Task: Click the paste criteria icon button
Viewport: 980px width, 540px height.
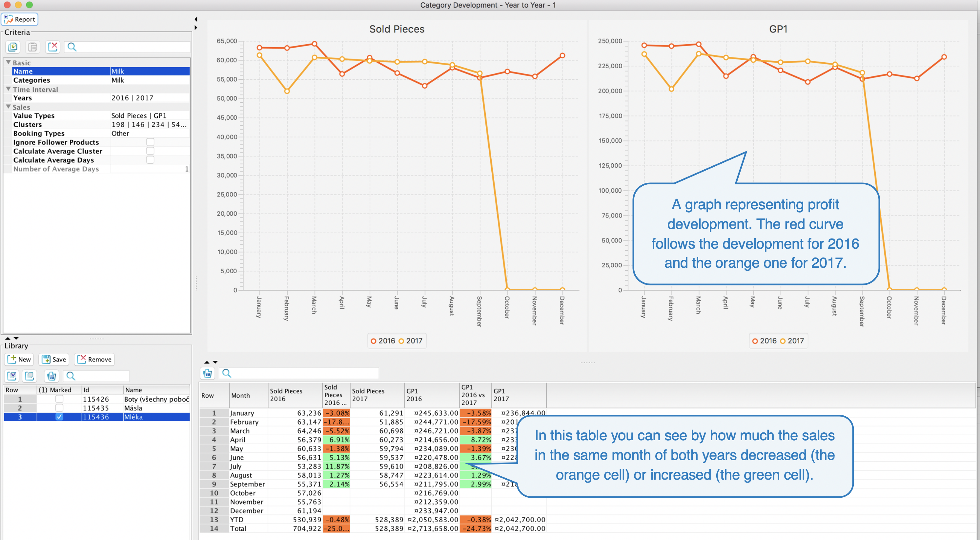Action: coord(33,47)
